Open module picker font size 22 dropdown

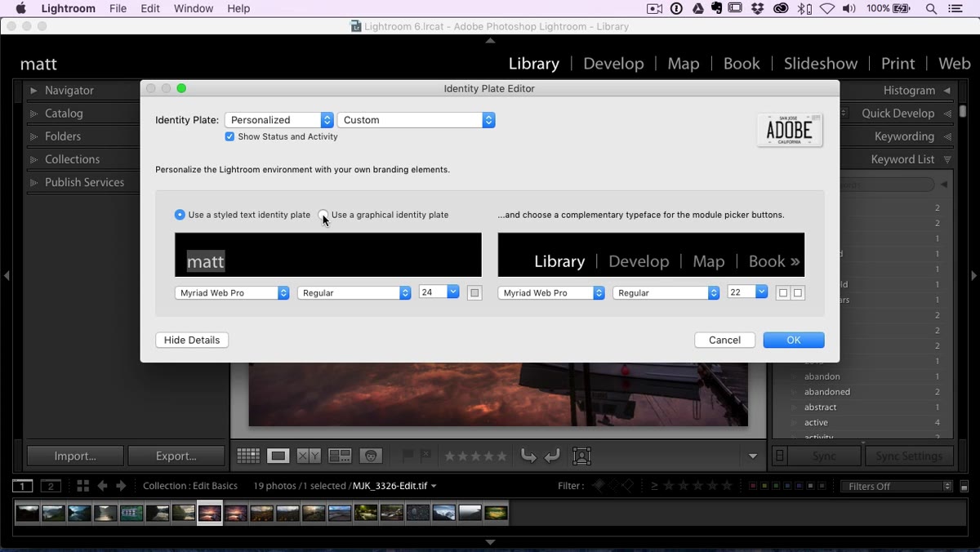[x=762, y=292]
